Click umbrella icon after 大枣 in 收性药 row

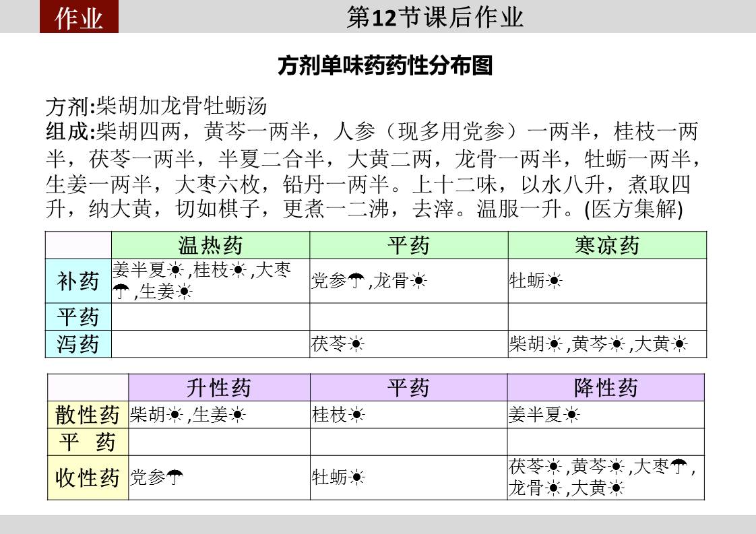pos(679,467)
